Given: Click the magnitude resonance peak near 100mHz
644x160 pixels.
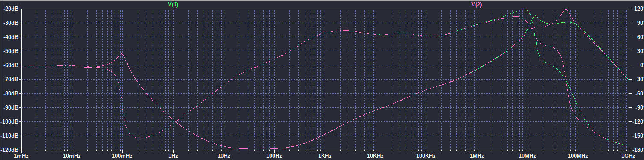Looking at the screenshot, I should (x=122, y=54).
